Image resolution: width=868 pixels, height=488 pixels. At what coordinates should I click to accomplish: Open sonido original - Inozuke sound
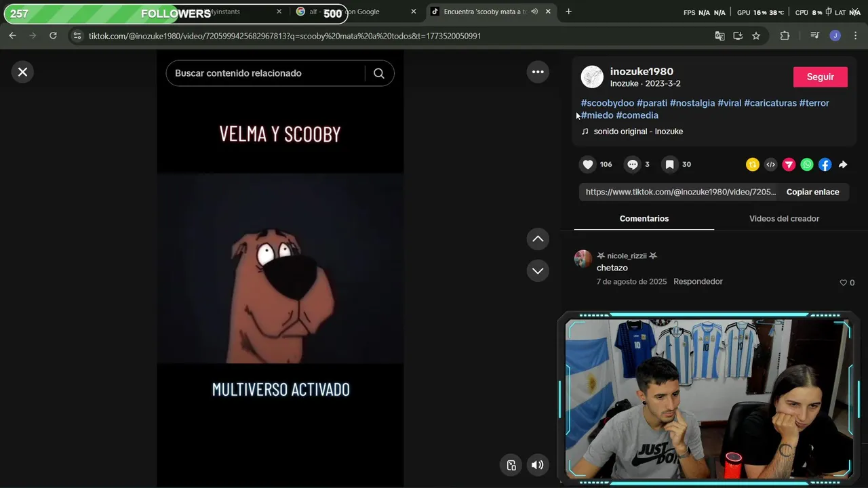coord(638,131)
